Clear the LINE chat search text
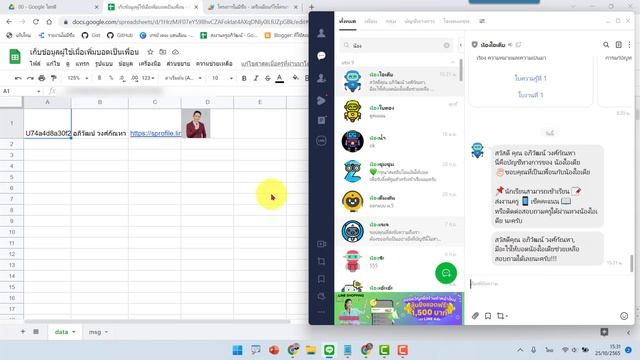640x360 pixels. click(x=447, y=45)
